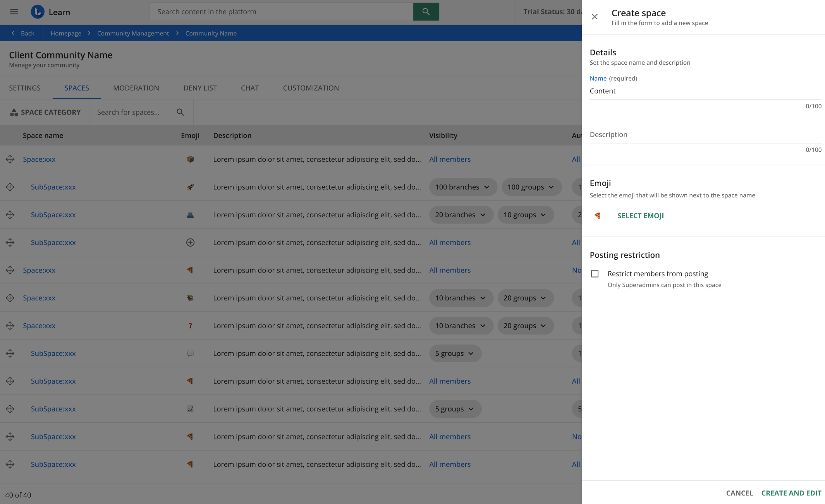Click the add emoji plus-circle icon
Screen dimensions: 825x504
(190, 243)
